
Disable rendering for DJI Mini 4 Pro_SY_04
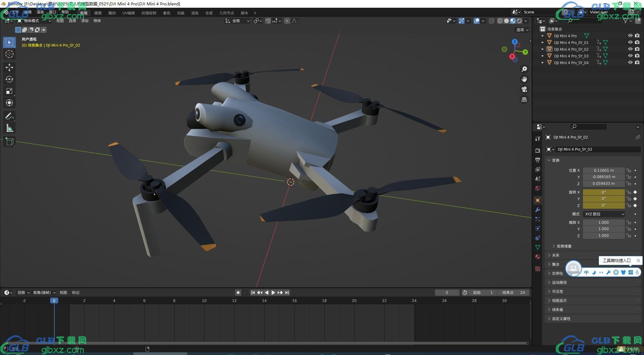(x=637, y=62)
